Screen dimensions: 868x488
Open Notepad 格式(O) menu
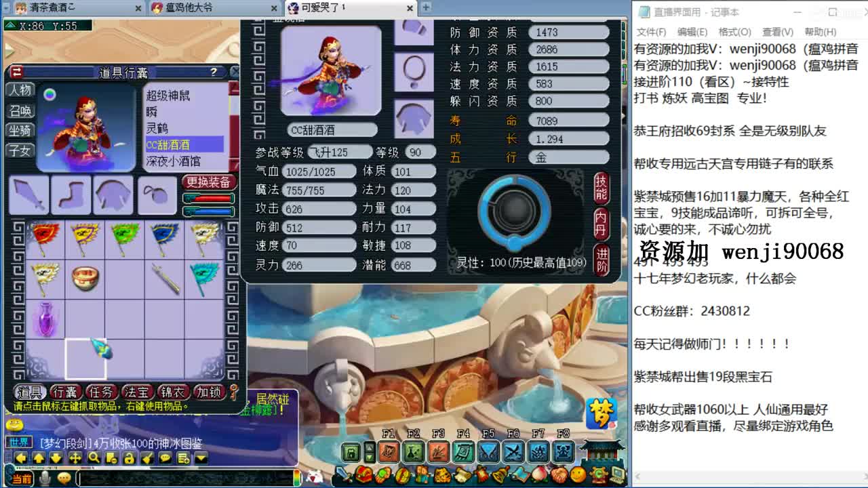click(734, 32)
